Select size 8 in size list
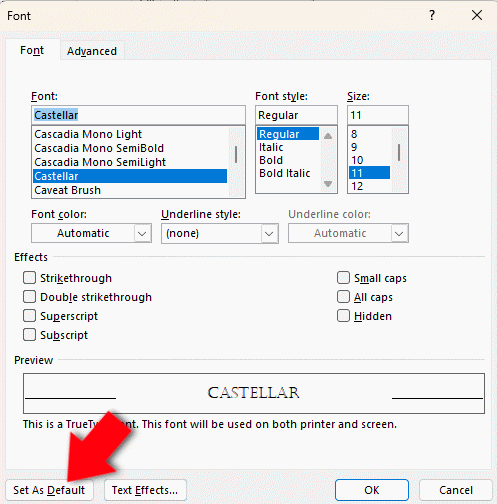Image resolution: width=497 pixels, height=504 pixels. click(x=369, y=134)
